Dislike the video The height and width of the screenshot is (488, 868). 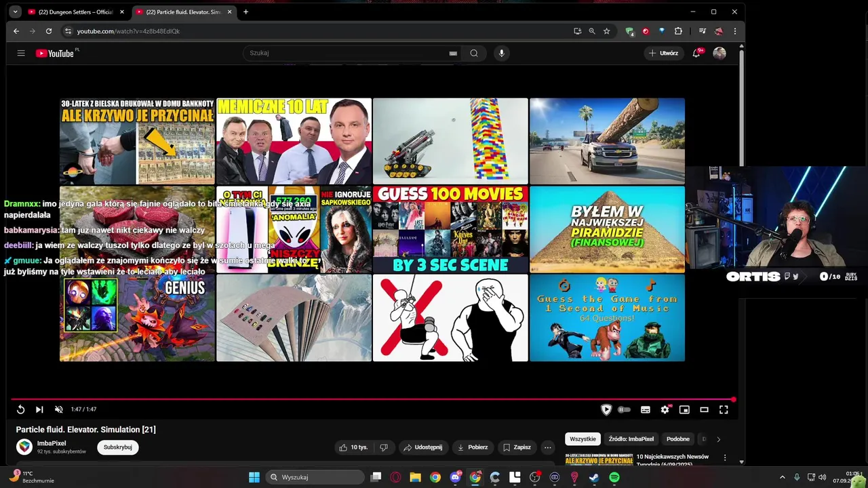pos(384,447)
